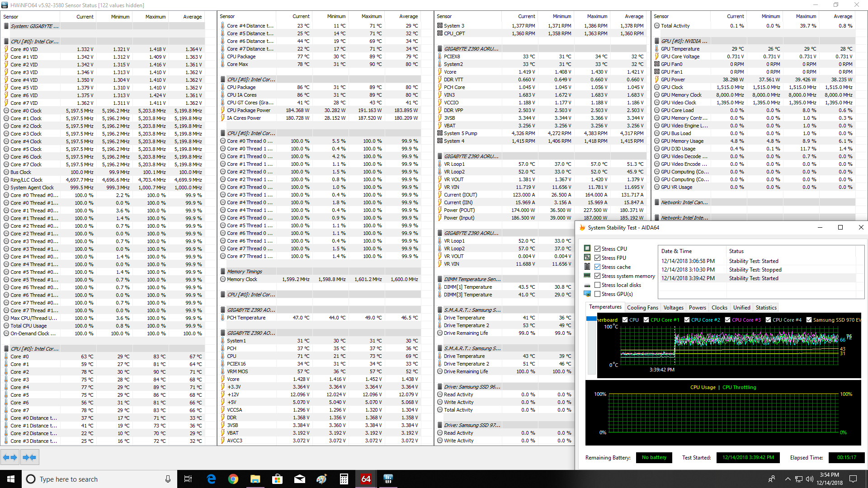Open the Unified tab
This screenshot has height=488, width=868.
741,308
